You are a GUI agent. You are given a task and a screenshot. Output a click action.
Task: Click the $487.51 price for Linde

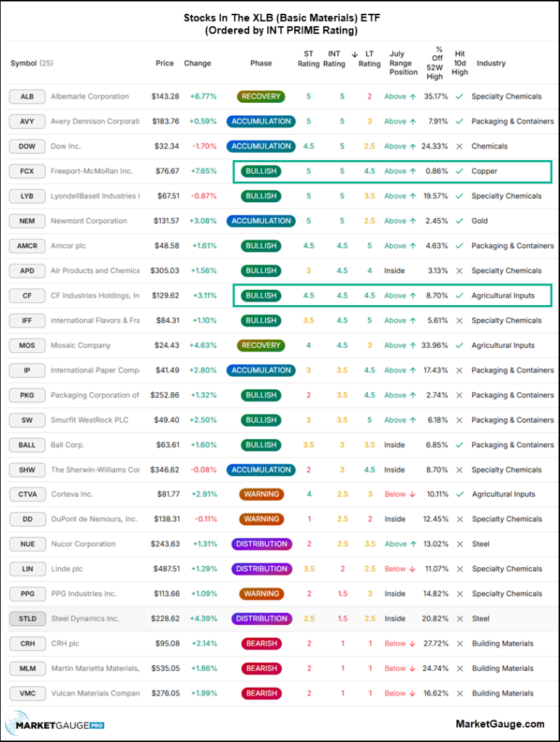click(167, 569)
